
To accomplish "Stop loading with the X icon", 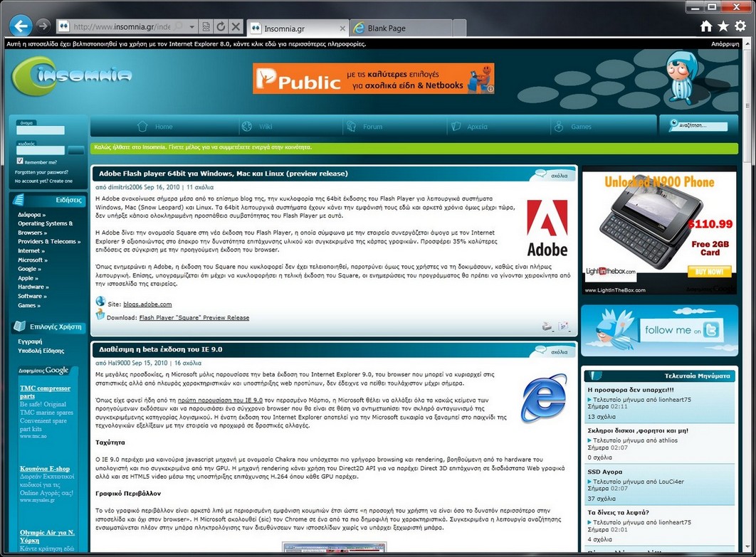I will click(x=236, y=26).
